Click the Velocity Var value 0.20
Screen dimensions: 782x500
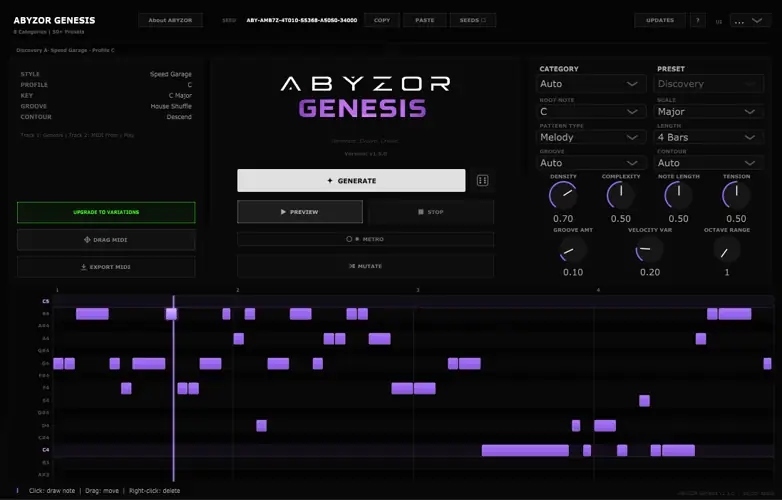click(x=650, y=272)
